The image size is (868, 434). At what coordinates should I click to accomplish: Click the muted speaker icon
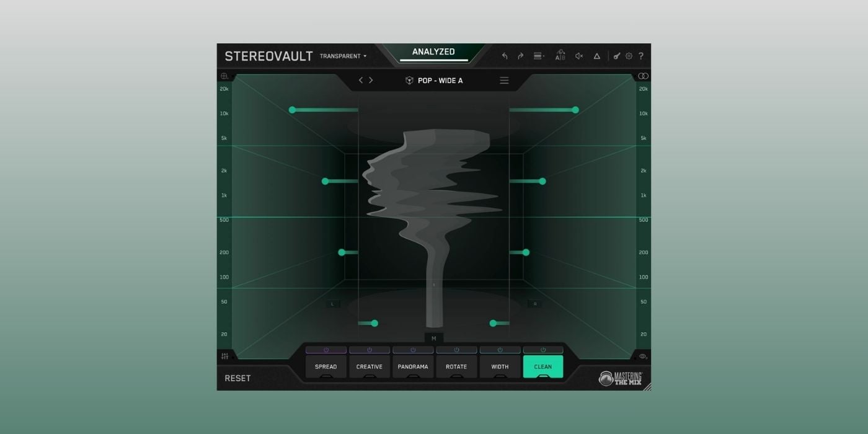point(579,56)
